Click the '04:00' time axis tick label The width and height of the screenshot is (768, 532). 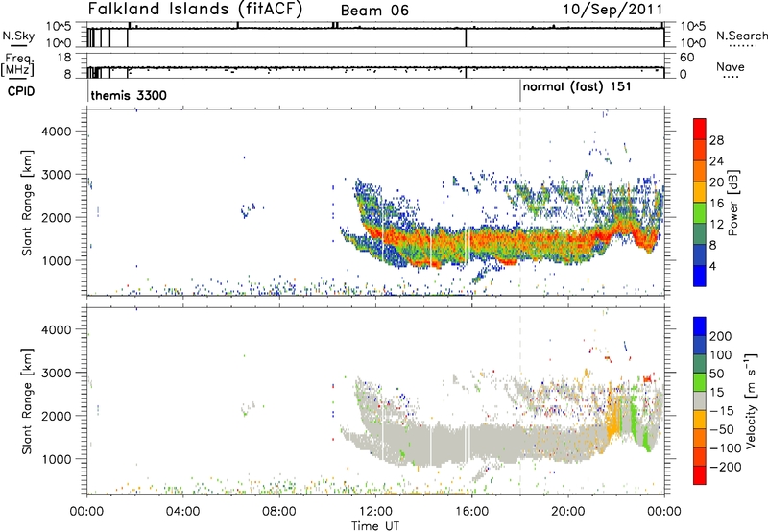click(182, 512)
